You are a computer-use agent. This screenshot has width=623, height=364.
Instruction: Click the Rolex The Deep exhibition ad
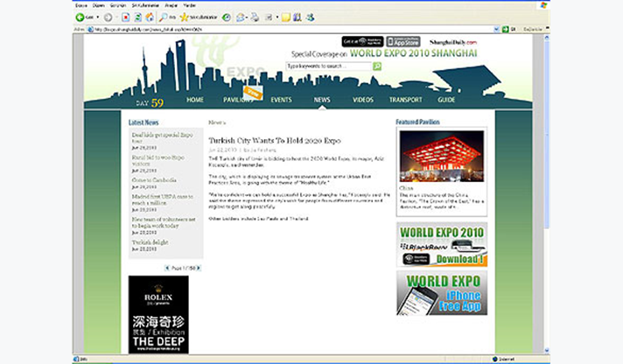pyautogui.click(x=158, y=314)
